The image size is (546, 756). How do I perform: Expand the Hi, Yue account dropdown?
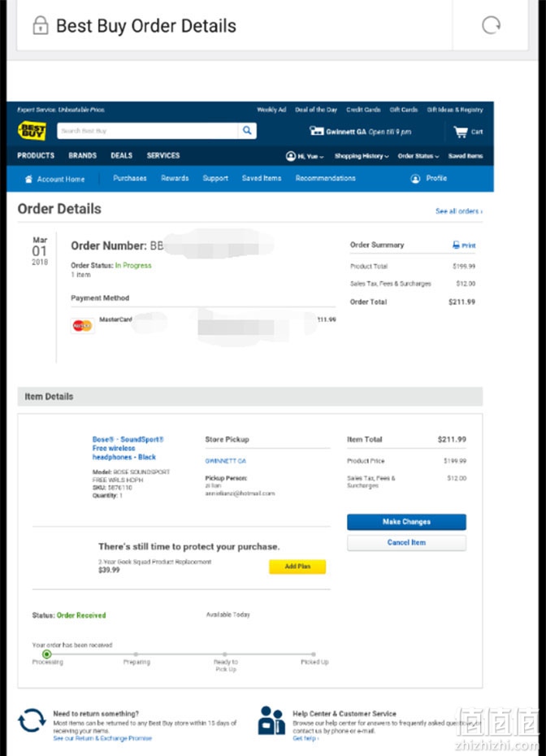point(305,156)
